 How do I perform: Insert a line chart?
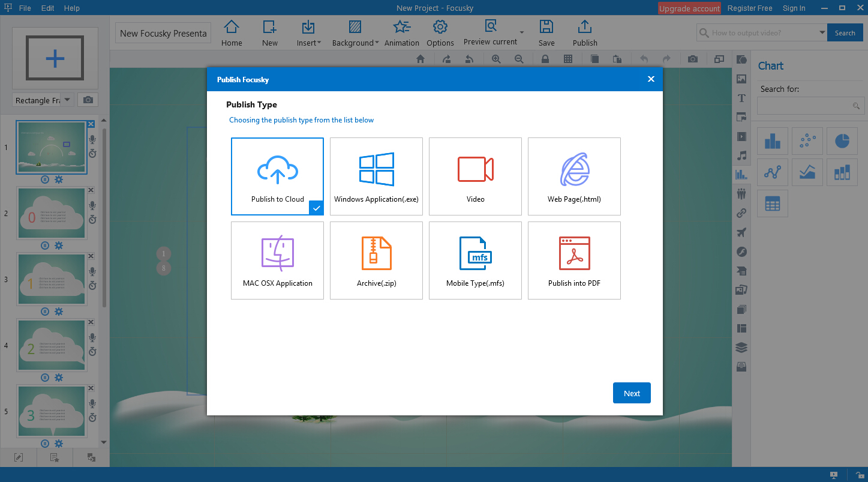773,173
